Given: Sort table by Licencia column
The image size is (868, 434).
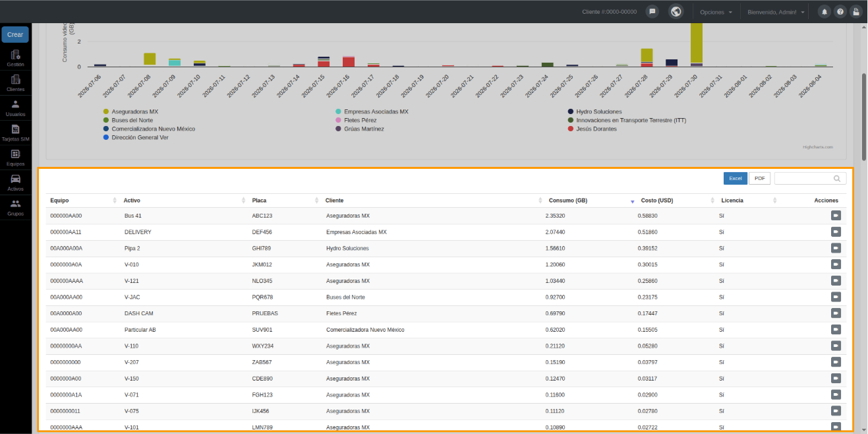Looking at the screenshot, I should [748, 201].
